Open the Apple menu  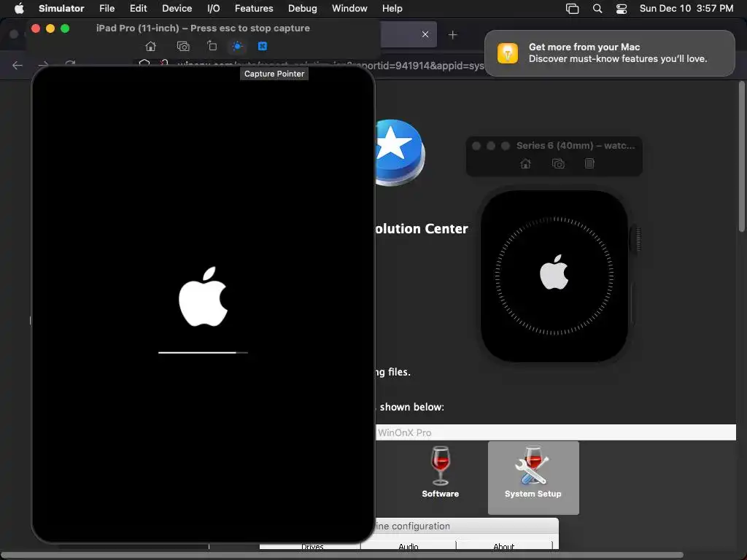pos(19,8)
